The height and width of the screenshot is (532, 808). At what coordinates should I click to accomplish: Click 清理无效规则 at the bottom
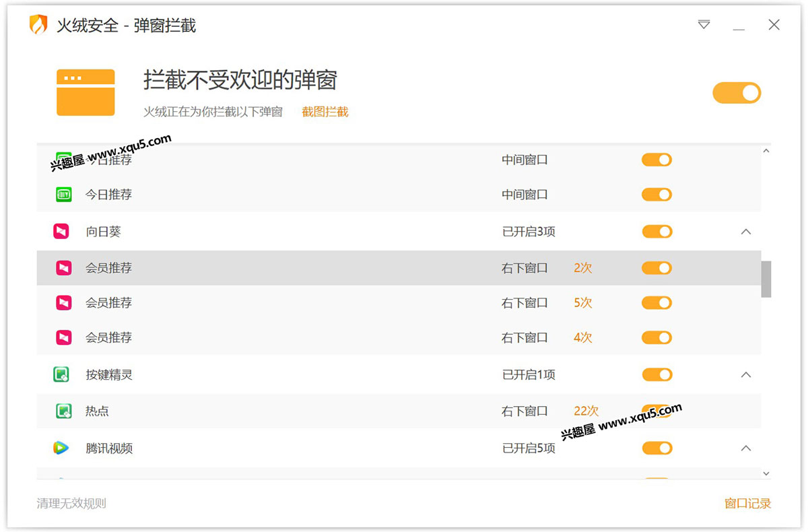click(x=71, y=503)
